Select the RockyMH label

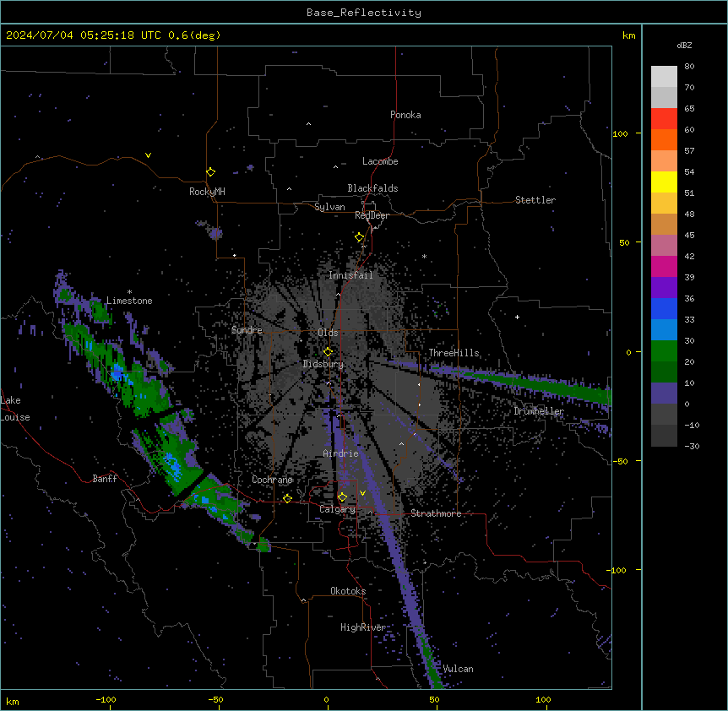point(207,192)
